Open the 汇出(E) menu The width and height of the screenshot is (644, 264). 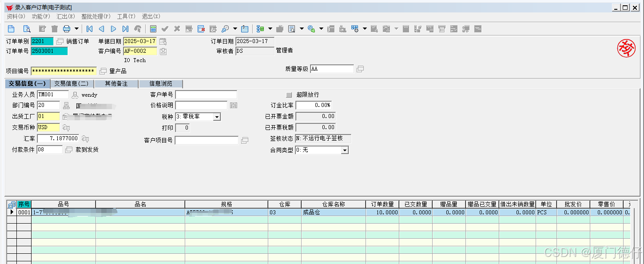(66, 16)
